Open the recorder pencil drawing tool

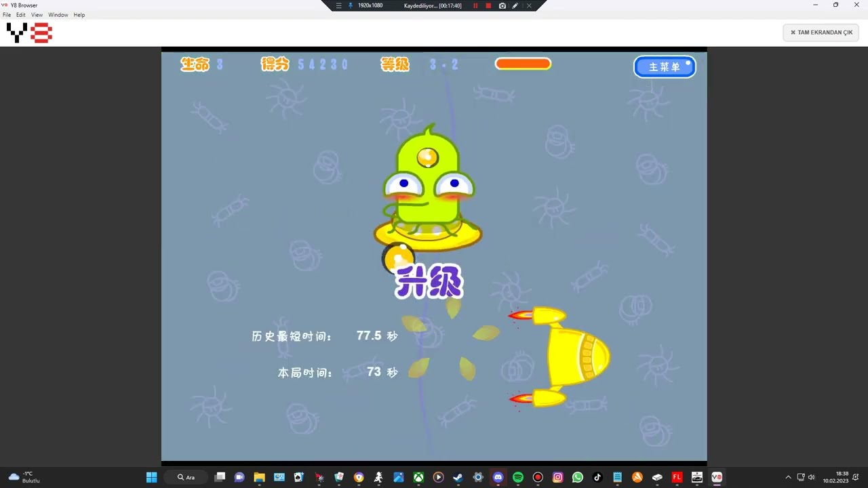tap(515, 5)
